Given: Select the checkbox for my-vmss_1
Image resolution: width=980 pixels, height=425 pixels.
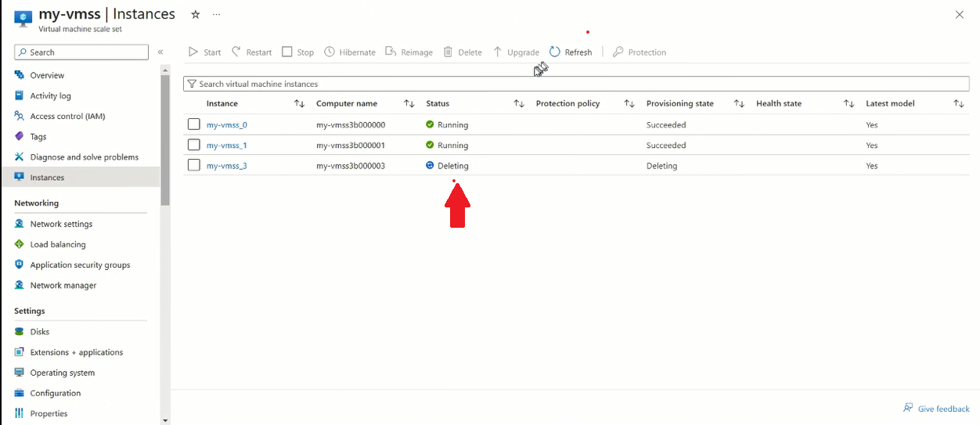Looking at the screenshot, I should pyautogui.click(x=194, y=145).
